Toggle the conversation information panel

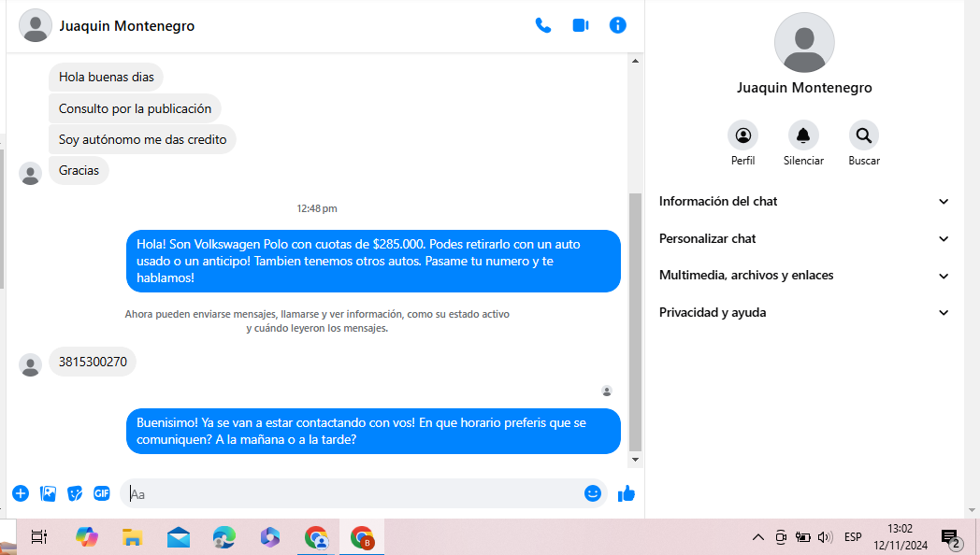617,25
